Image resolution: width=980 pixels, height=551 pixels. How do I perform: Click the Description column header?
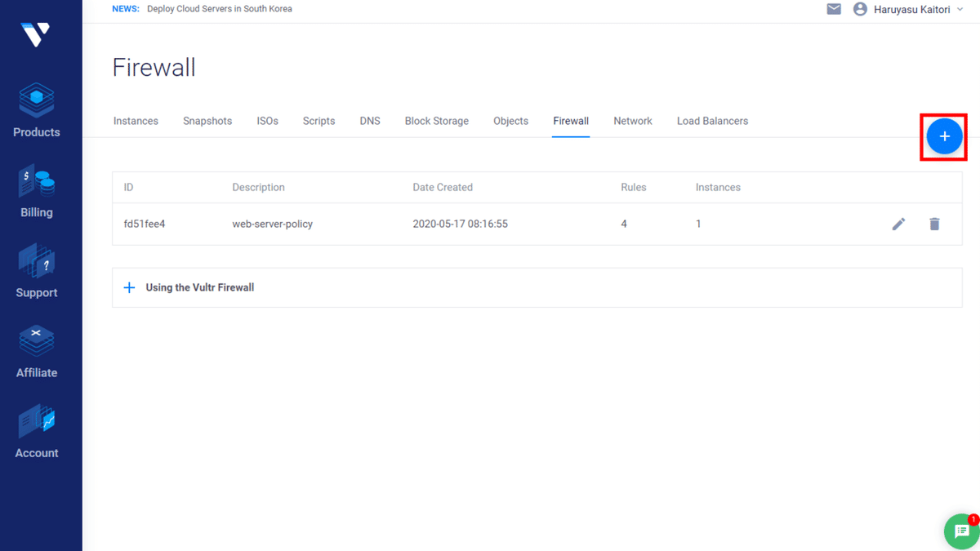click(258, 187)
